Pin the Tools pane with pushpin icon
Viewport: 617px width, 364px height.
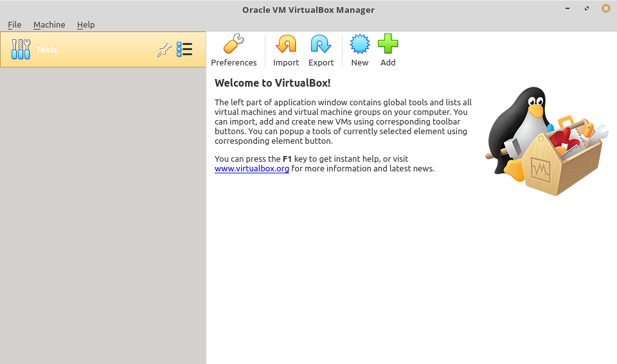(164, 49)
